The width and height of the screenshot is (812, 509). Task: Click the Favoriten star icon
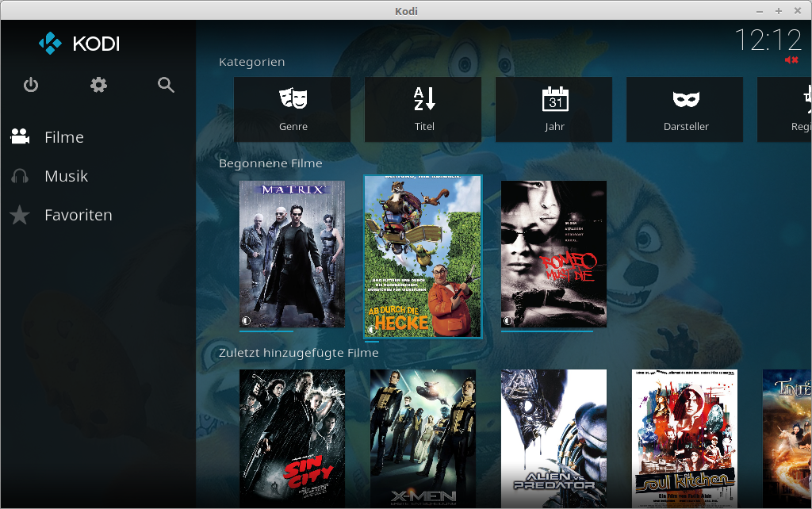pos(20,215)
